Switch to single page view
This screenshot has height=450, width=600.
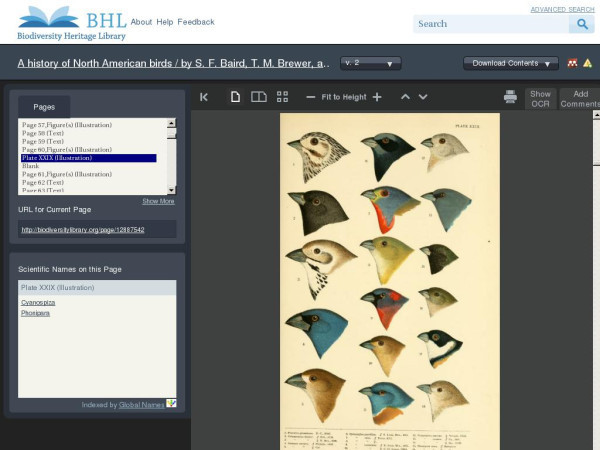click(235, 97)
